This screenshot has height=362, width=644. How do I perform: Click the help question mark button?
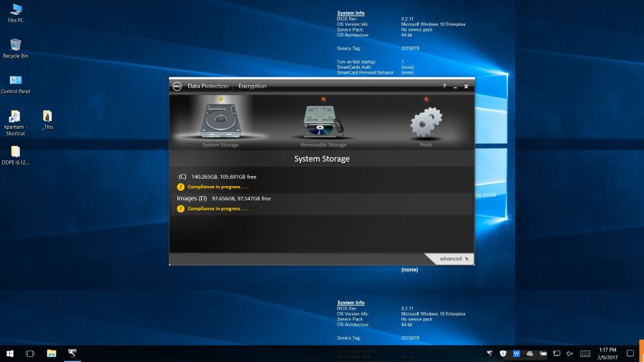[x=444, y=87]
